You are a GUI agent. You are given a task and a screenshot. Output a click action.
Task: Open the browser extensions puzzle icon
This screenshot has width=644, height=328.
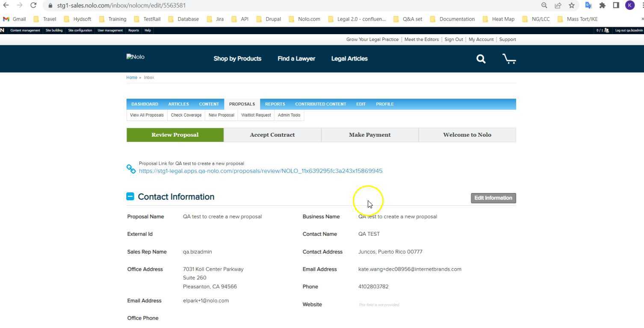click(x=602, y=6)
